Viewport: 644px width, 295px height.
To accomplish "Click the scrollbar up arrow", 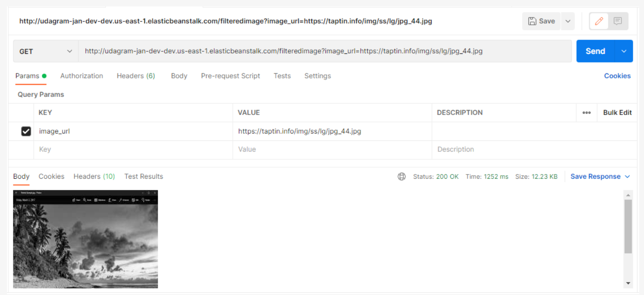I will point(628,195).
